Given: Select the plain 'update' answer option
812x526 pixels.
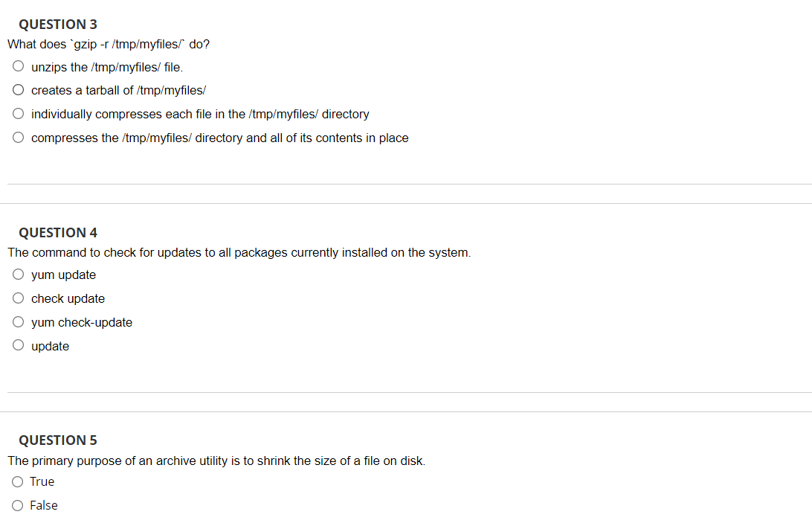Looking at the screenshot, I should 18,345.
